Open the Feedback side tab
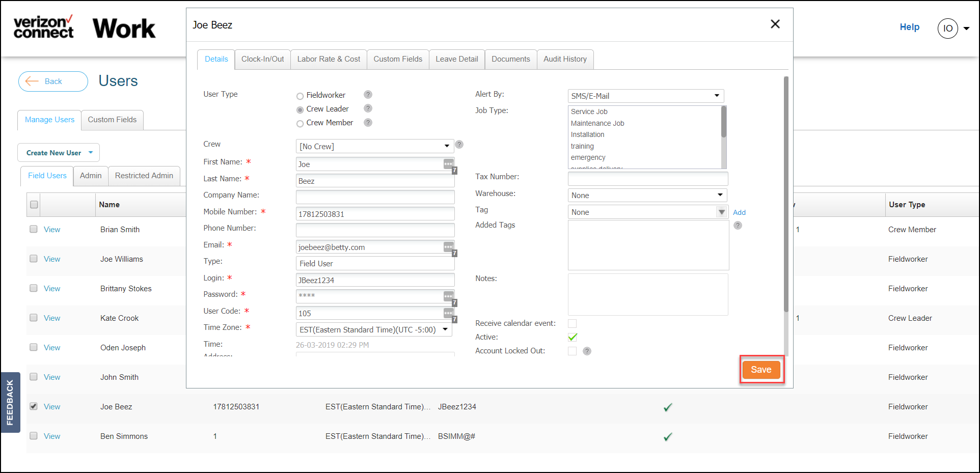Image resolution: width=980 pixels, height=473 pixels. [10, 402]
